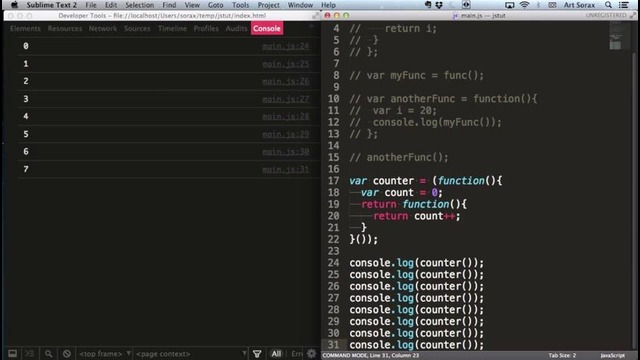Open Spotlight search
Viewport: 640px width, 360px height.
[608, 5]
